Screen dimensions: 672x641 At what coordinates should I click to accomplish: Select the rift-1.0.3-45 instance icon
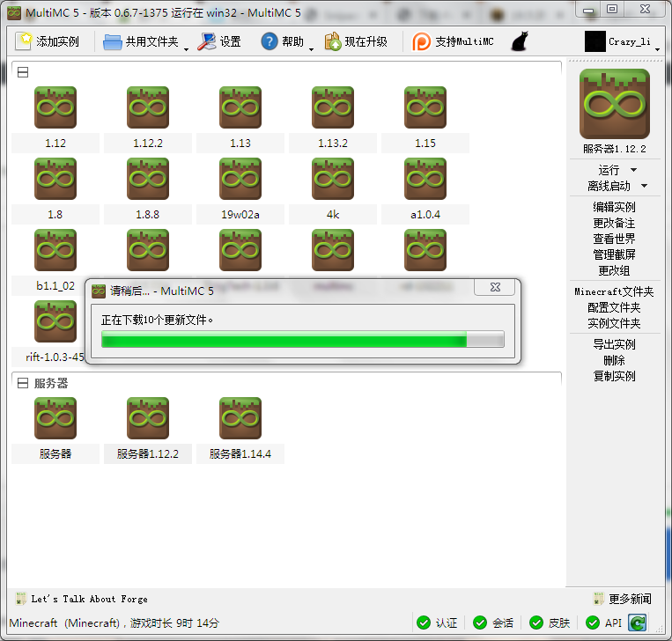(55, 320)
